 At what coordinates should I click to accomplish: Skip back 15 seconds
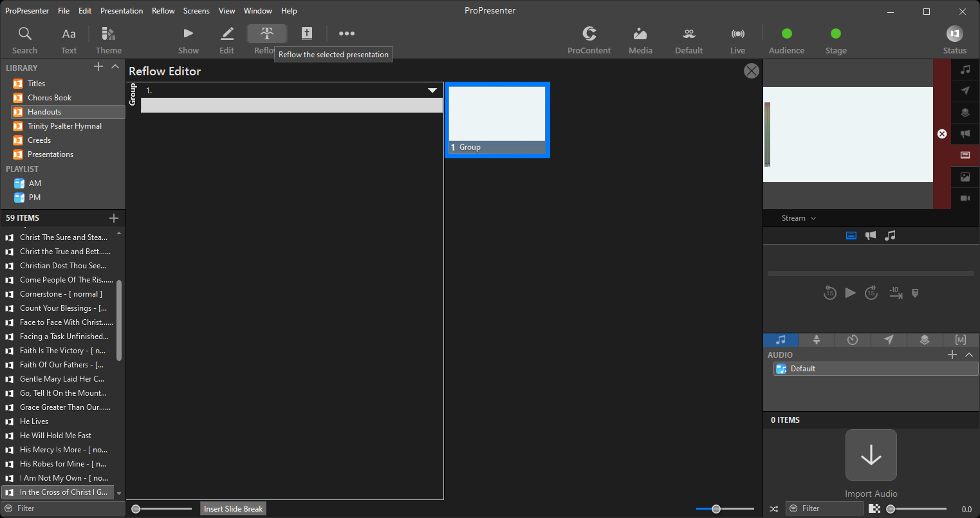click(x=829, y=293)
